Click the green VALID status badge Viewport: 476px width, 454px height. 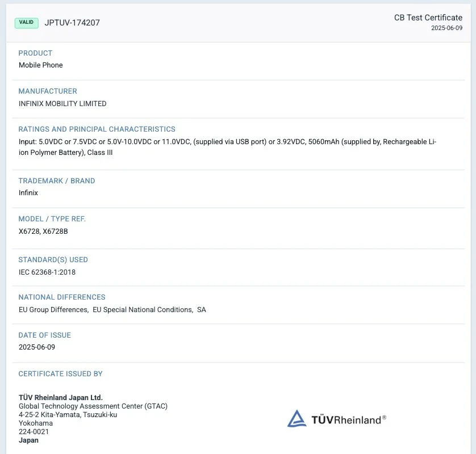coord(26,23)
